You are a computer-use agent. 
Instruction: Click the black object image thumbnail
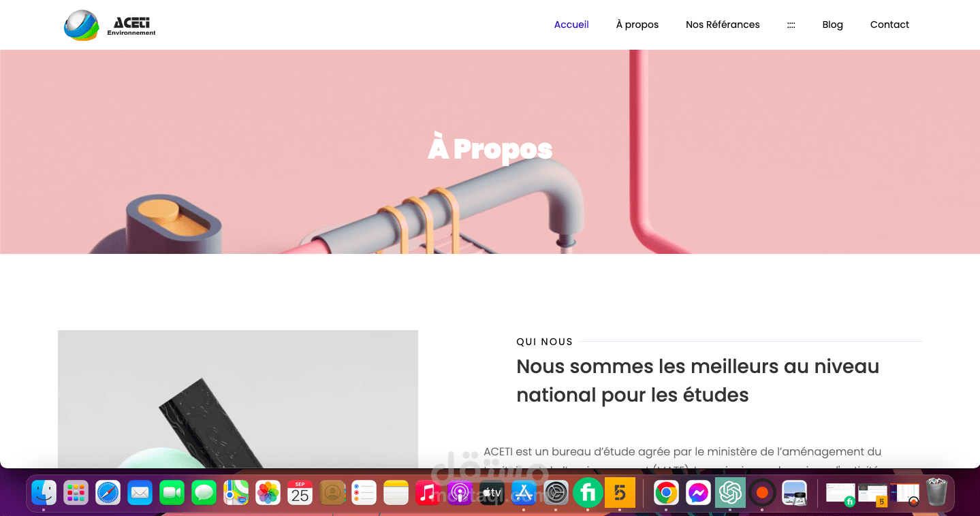click(x=238, y=399)
